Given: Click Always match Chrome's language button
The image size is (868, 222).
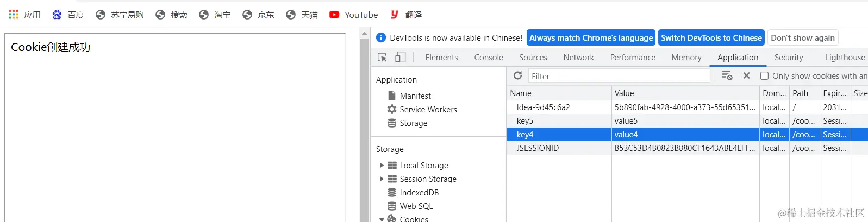Looking at the screenshot, I should [x=591, y=37].
